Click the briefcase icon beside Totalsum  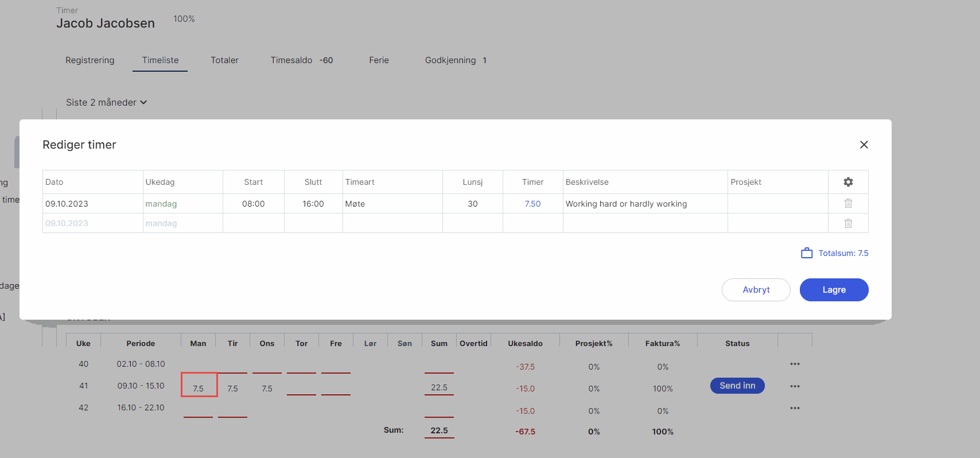coord(807,253)
